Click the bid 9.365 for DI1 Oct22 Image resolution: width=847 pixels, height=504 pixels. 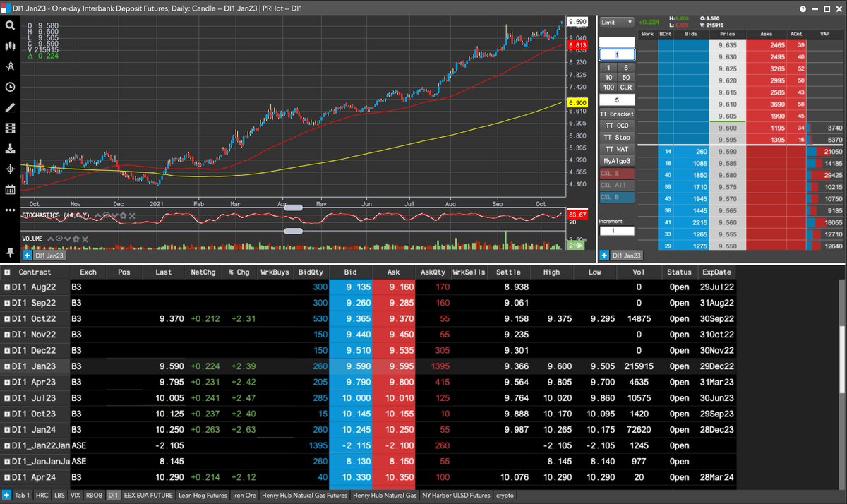[x=351, y=319]
